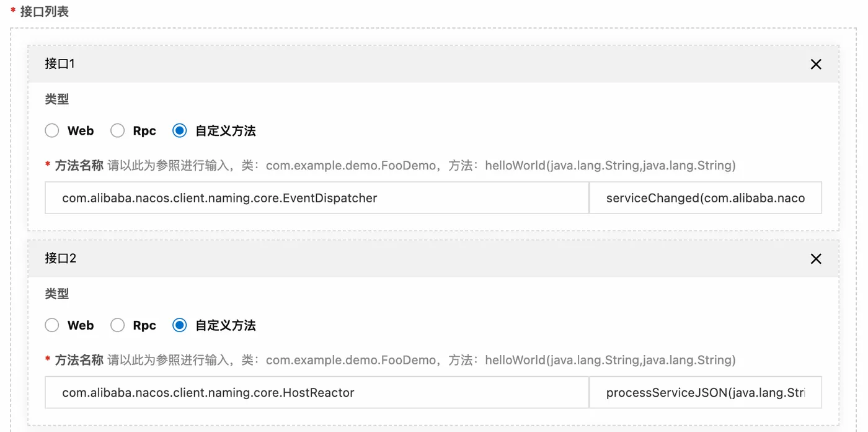Remove 接口1 with its X icon

click(x=816, y=65)
